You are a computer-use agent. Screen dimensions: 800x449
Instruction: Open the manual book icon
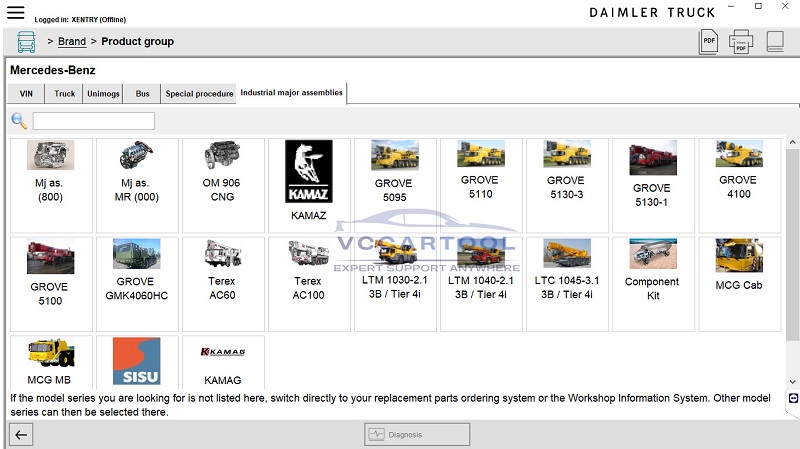(775, 41)
